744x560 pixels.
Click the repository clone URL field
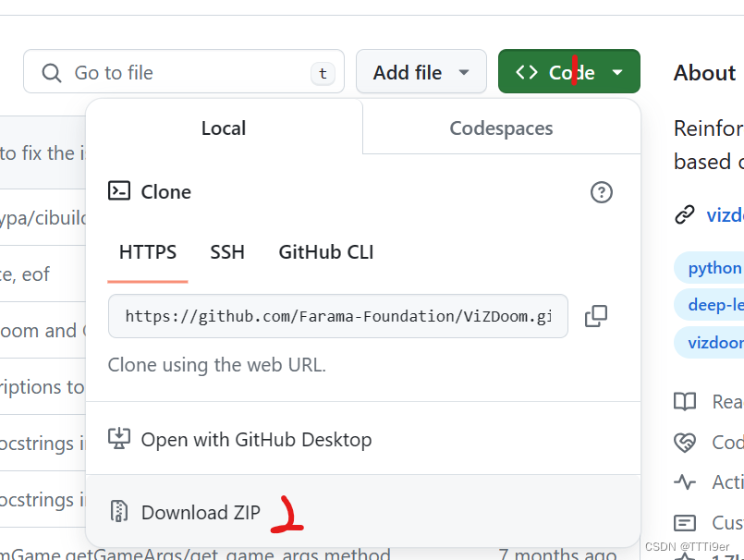coord(338,316)
